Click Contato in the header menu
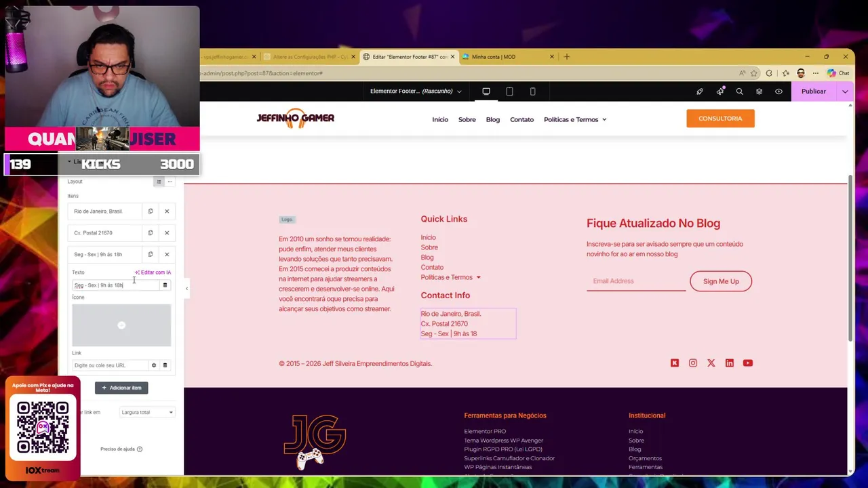The height and width of the screenshot is (488, 868). coord(522,119)
